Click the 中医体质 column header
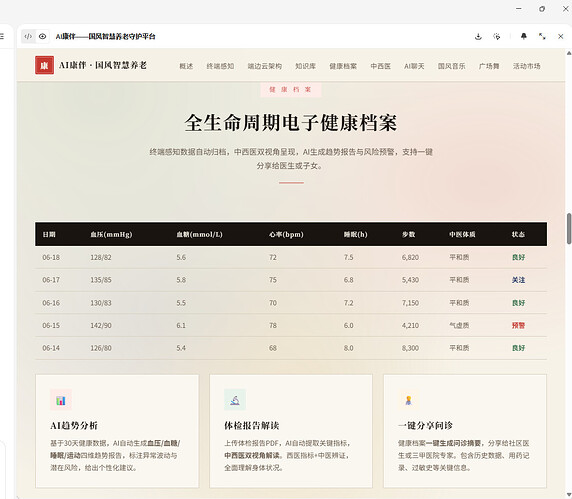This screenshot has width=572, height=499. 462,234
